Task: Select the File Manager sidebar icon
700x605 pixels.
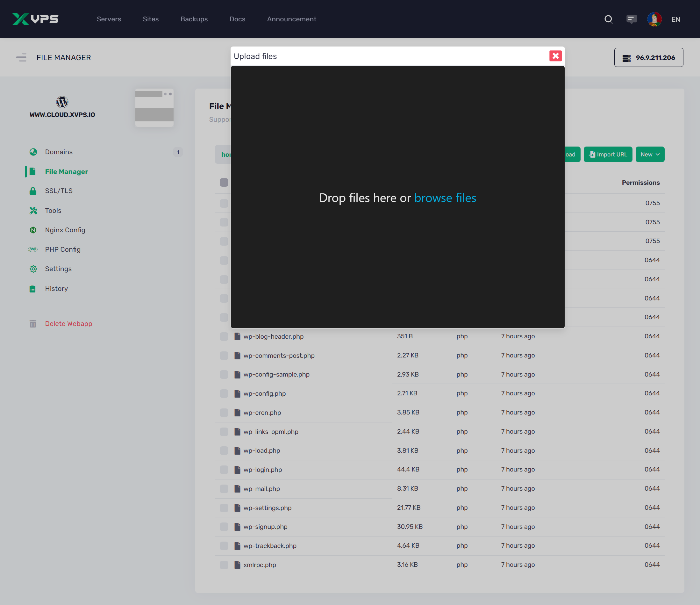Action: coord(33,171)
